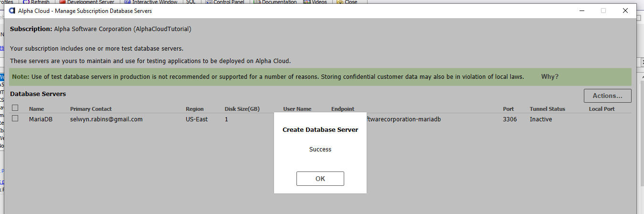Click the SQL toolbar button

[190, 2]
